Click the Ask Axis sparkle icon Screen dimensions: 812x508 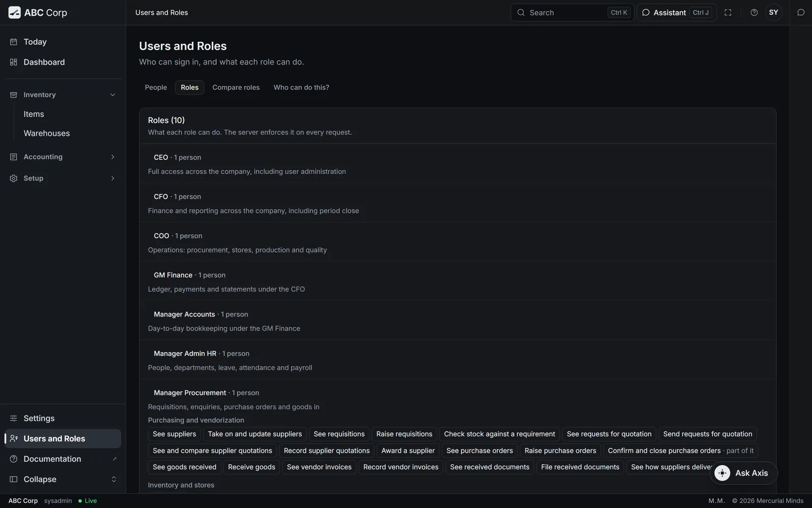click(722, 473)
